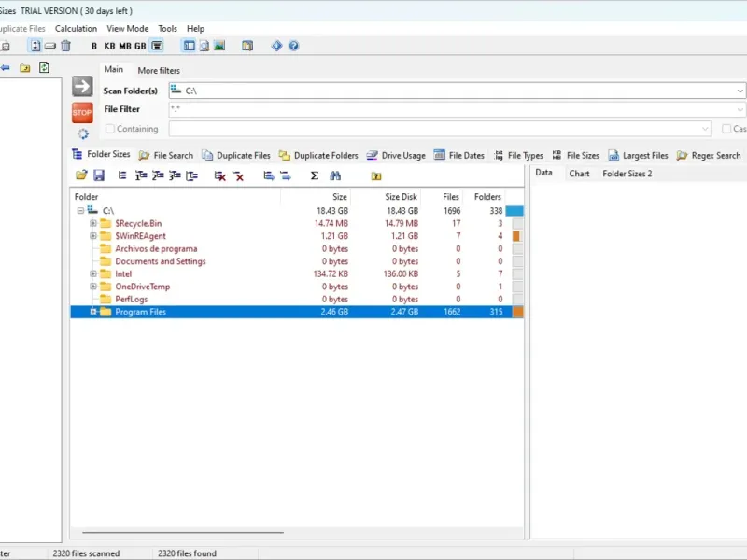
Task: Switch to the Chart tab in right panel
Action: click(x=579, y=174)
